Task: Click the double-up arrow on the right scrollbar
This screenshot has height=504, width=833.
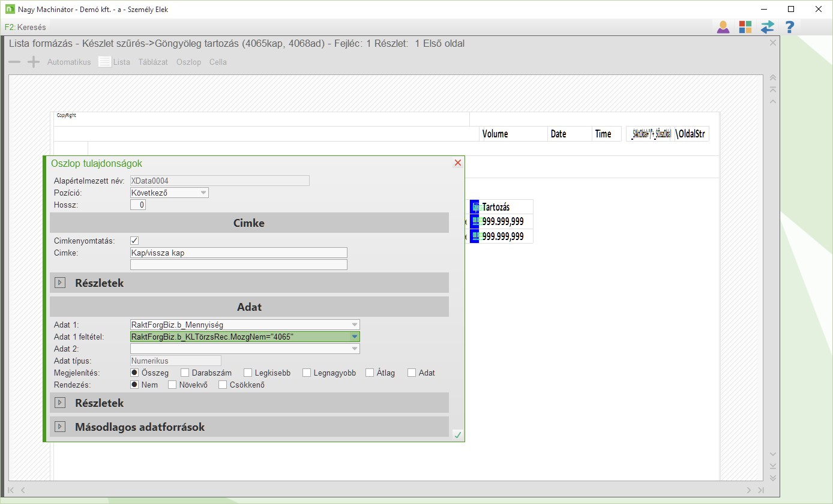Action: (x=773, y=78)
